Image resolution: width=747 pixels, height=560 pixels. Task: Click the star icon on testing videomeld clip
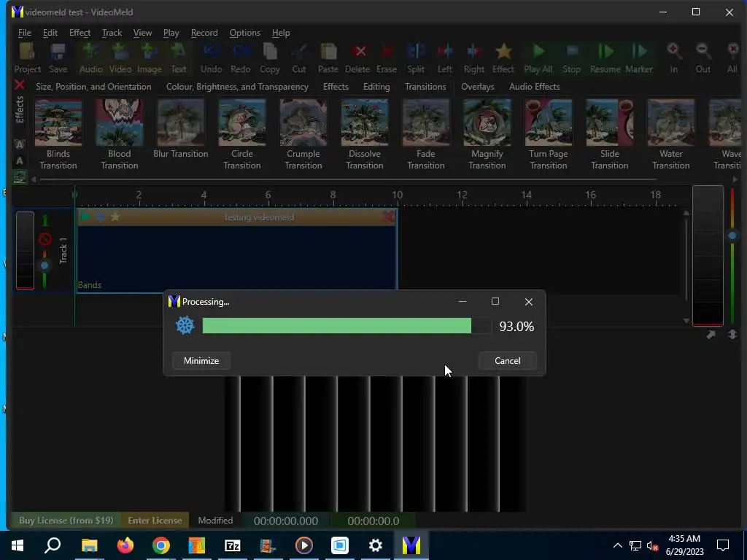click(115, 217)
